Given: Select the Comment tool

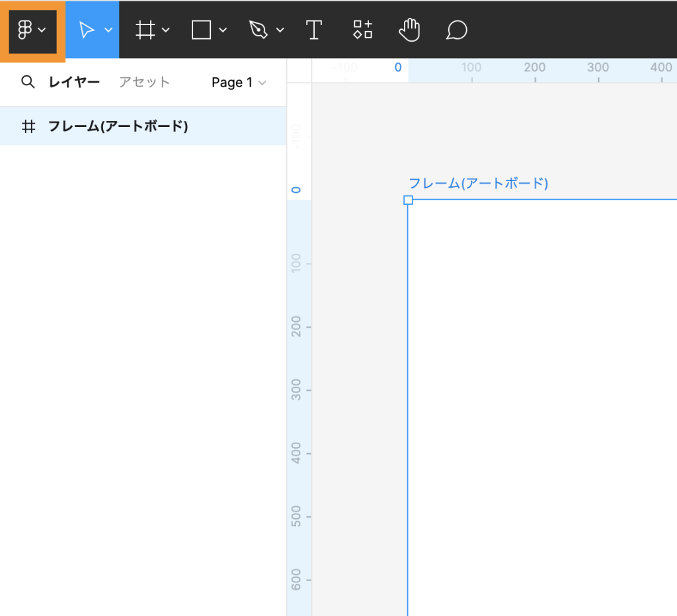Looking at the screenshot, I should coord(457,30).
